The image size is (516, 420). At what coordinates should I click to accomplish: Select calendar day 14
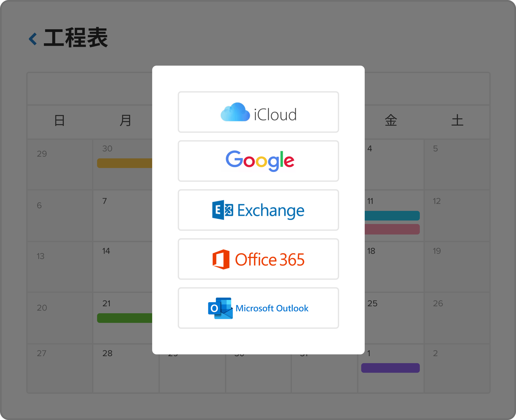point(106,251)
